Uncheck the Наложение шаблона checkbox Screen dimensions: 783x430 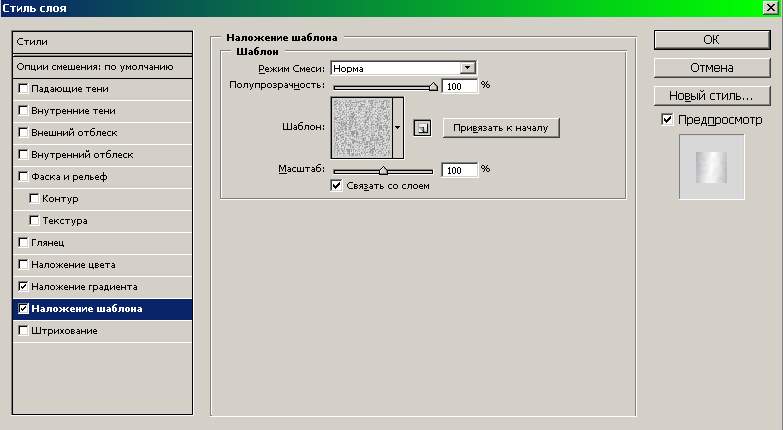(23, 309)
